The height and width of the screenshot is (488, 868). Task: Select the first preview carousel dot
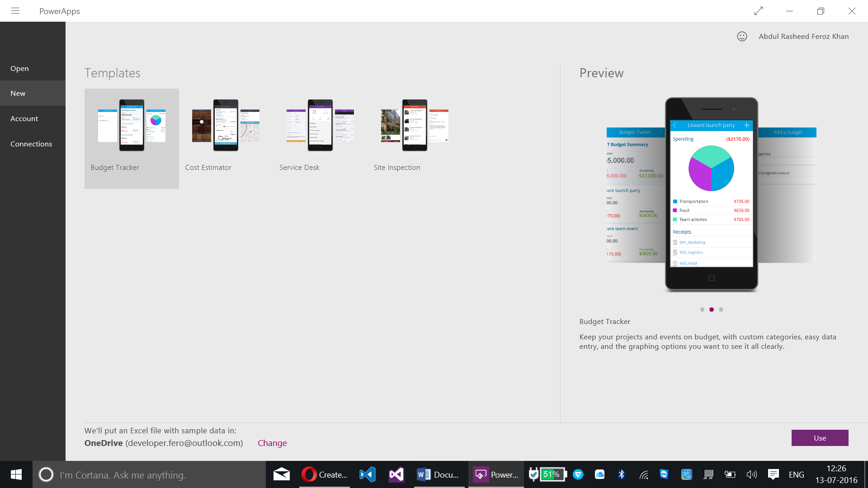point(702,310)
